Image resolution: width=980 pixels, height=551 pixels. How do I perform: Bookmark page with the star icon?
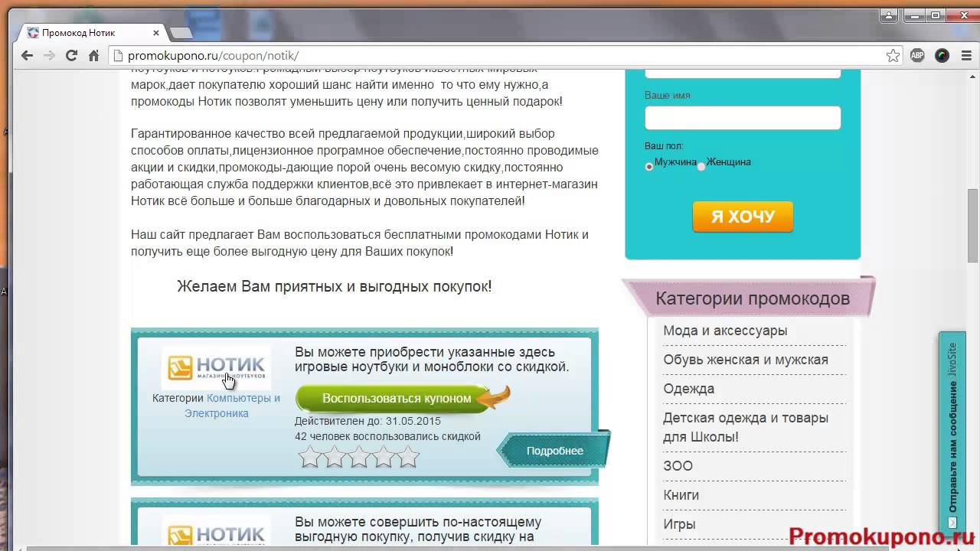[x=893, y=55]
